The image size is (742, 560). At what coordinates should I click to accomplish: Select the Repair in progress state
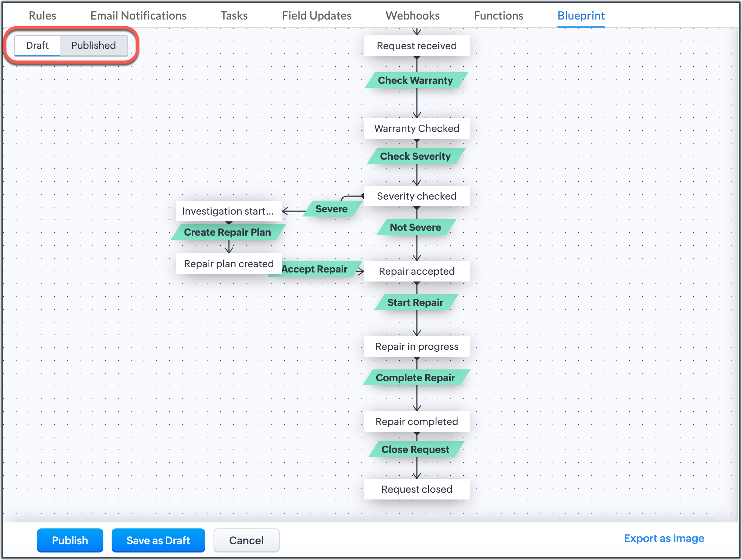pos(416,347)
